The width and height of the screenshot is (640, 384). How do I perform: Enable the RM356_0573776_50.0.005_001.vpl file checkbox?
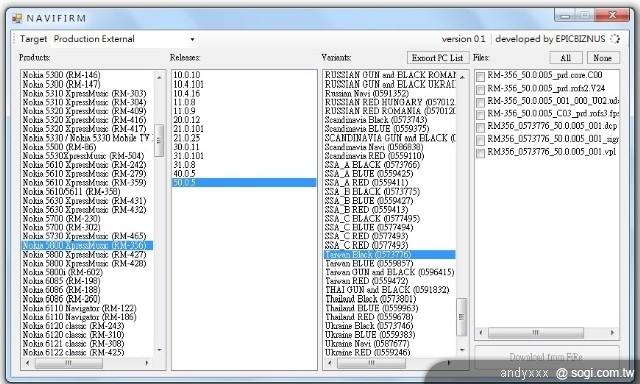pyautogui.click(x=481, y=153)
